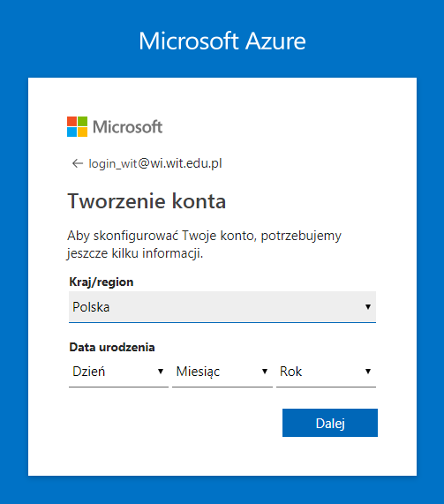The image size is (444, 504).
Task: Click the Dalej button
Action: point(330,423)
